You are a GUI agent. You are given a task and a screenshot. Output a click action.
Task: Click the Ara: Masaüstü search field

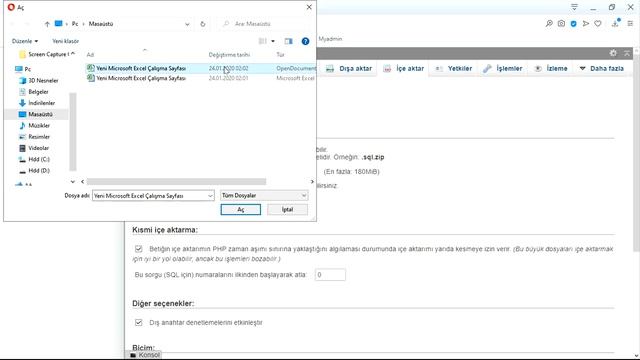264,24
